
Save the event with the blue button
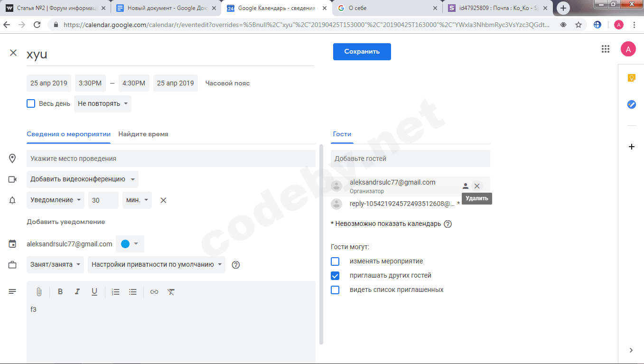pos(362,52)
